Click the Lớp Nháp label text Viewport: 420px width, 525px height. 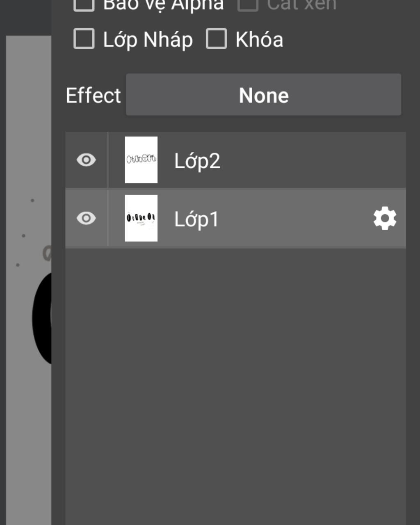coord(148,40)
